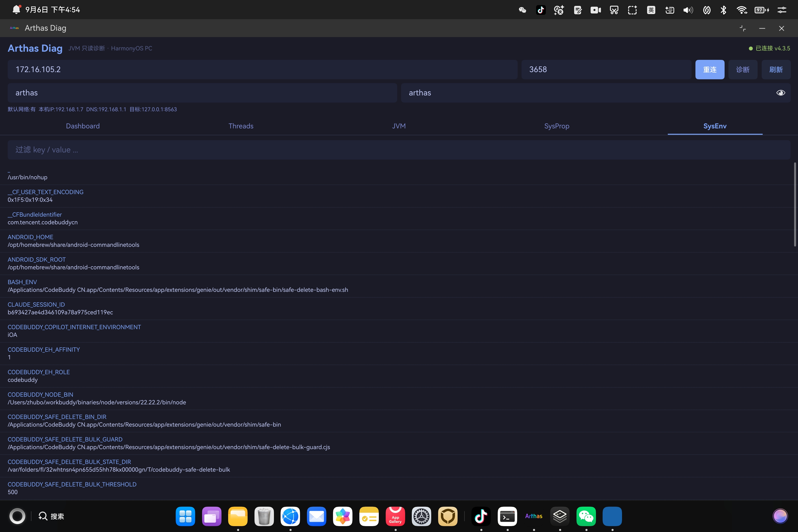Select the ANDROID_HOME key
The height and width of the screenshot is (532, 798).
click(x=30, y=237)
